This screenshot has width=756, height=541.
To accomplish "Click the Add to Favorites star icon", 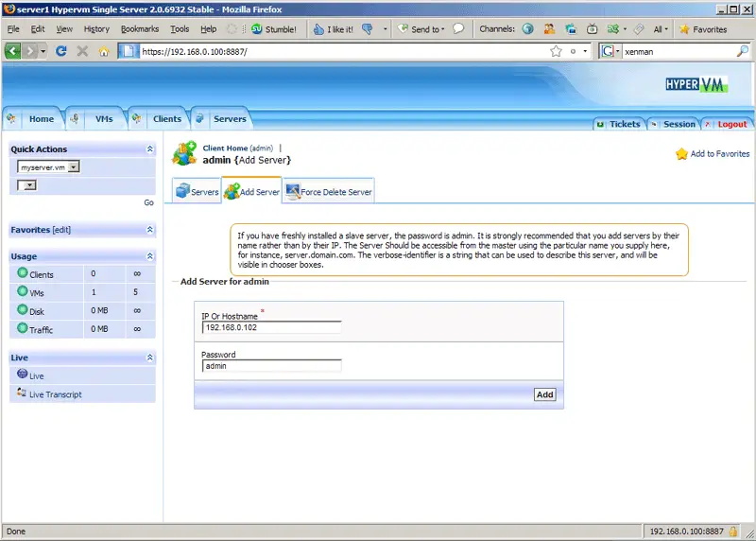I will [681, 154].
